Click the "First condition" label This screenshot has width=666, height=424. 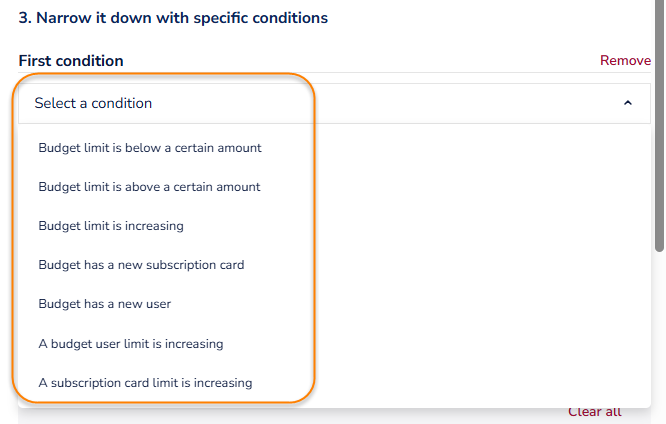tap(71, 61)
